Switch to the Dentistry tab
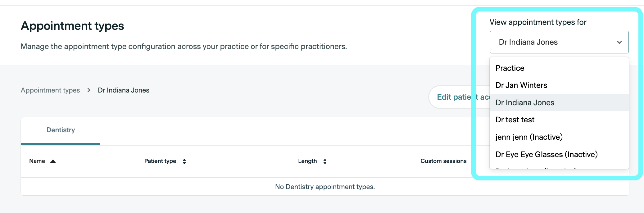Image resolution: width=644 pixels, height=213 pixels. pos(61,130)
